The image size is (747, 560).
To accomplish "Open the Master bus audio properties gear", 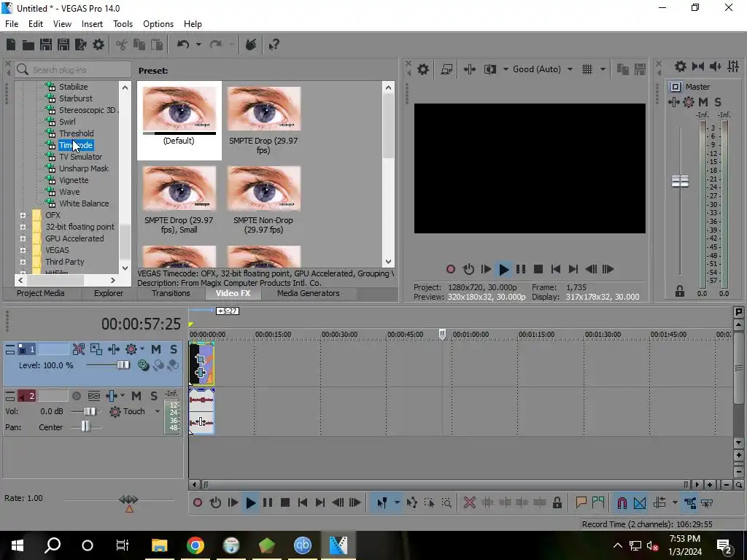I will pyautogui.click(x=681, y=66).
